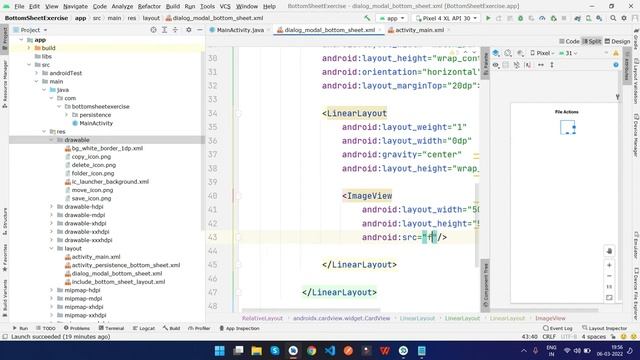The image size is (640, 360).
Task: Click the editor horizontal scrollbar
Action: point(311,310)
